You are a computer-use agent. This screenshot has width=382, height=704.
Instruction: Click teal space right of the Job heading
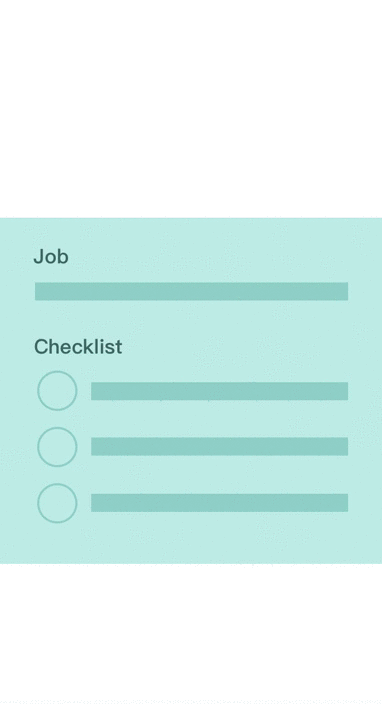click(x=224, y=257)
